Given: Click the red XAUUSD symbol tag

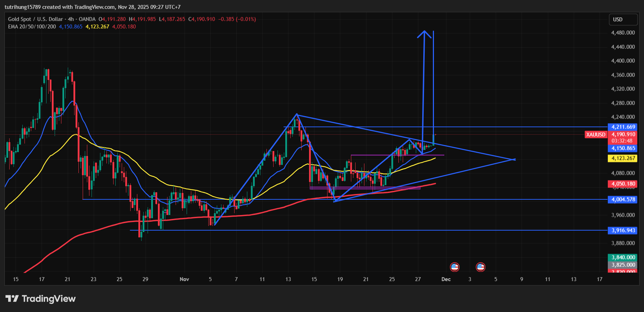Looking at the screenshot, I should point(596,135).
